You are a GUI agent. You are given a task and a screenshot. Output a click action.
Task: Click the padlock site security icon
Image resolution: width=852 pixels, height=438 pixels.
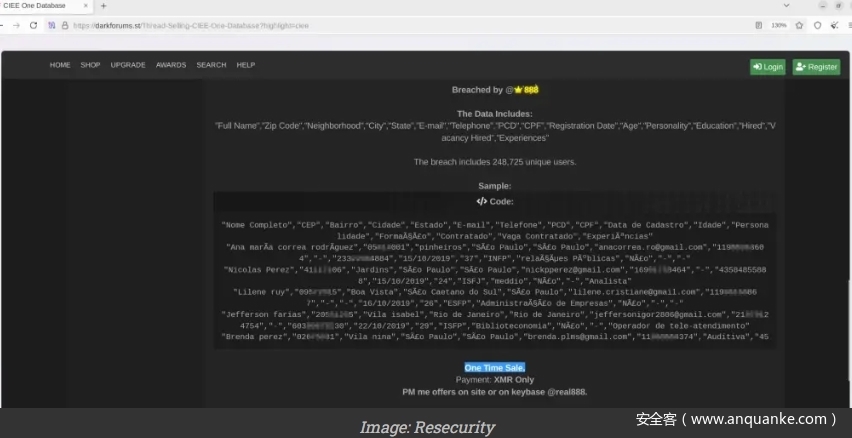tap(65, 25)
